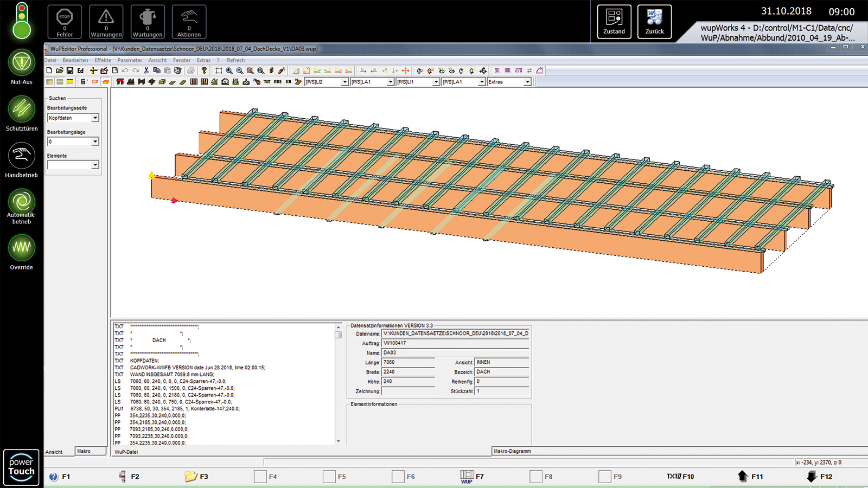Click the Print icon in toolbar
868x488 pixels.
pos(191,70)
